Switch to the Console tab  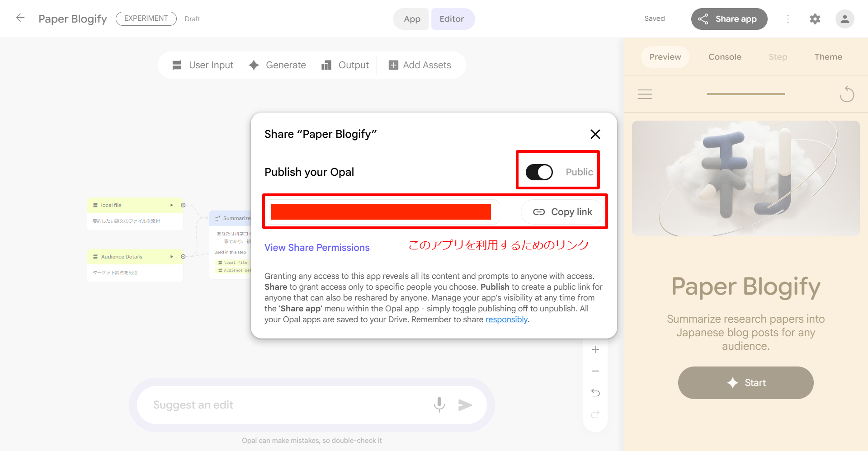pos(724,57)
